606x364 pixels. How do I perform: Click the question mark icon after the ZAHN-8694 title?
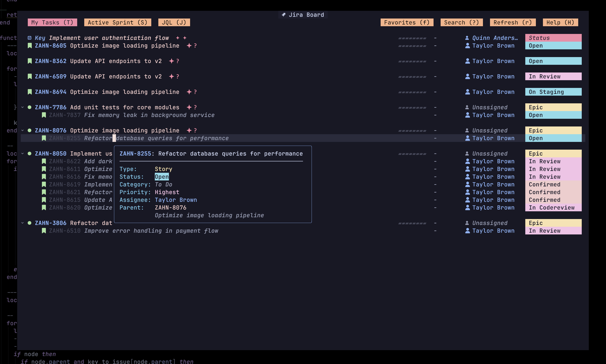coord(195,92)
